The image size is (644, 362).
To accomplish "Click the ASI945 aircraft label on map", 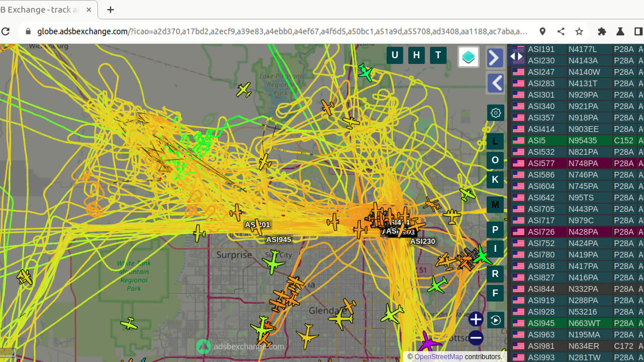I will click(x=279, y=239).
